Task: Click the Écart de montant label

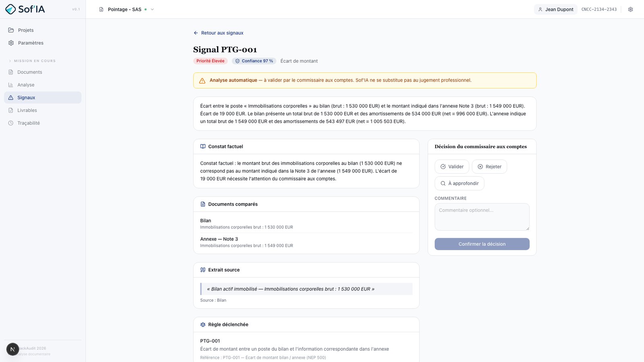Action: click(x=299, y=61)
